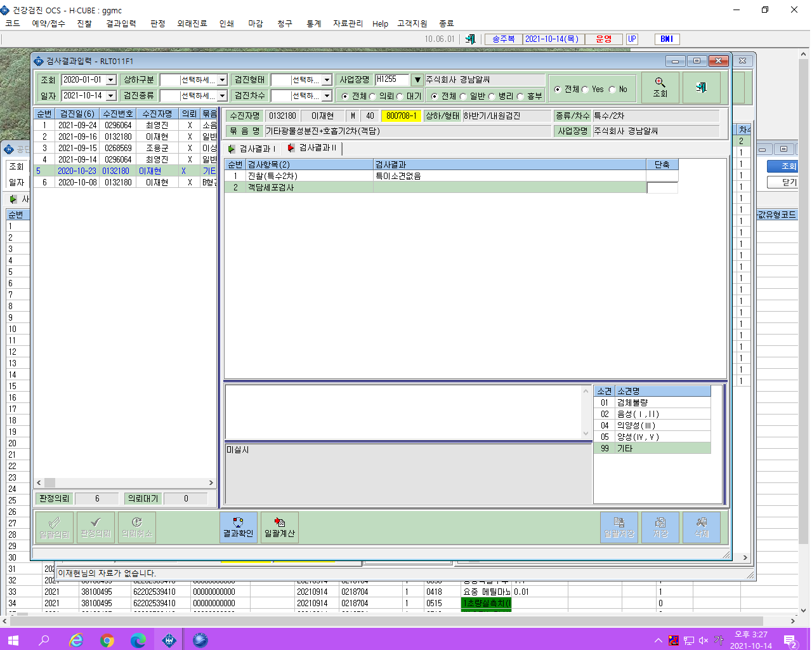The height and width of the screenshot is (650, 812).
Task: Expand the 검진형태 combo box
Action: coord(327,80)
